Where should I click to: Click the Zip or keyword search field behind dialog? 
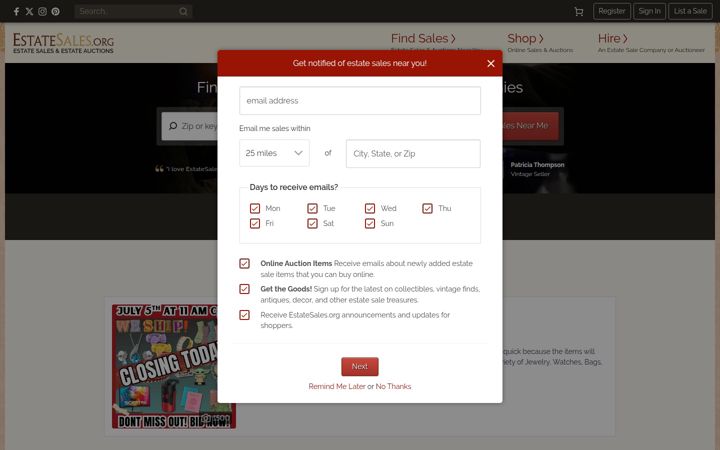[189, 126]
